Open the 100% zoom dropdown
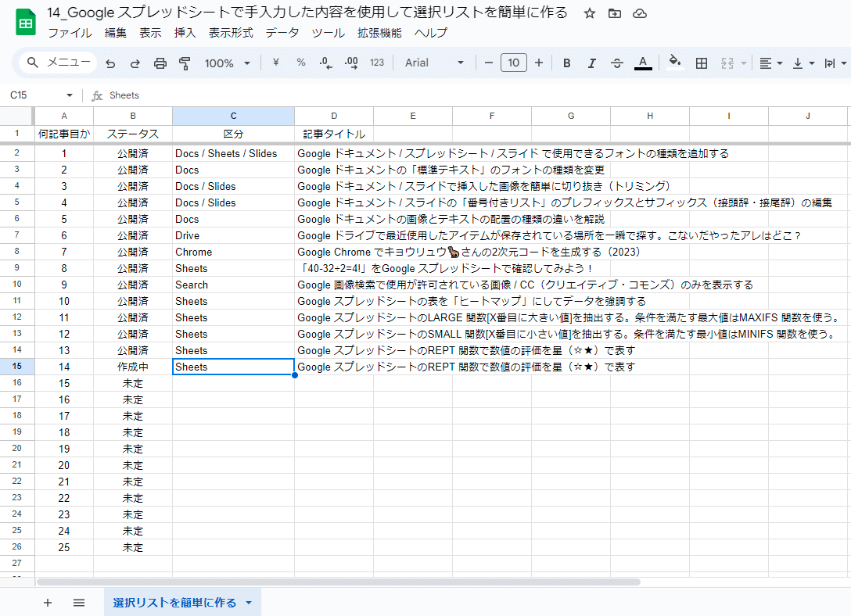The image size is (851, 616). [x=228, y=63]
